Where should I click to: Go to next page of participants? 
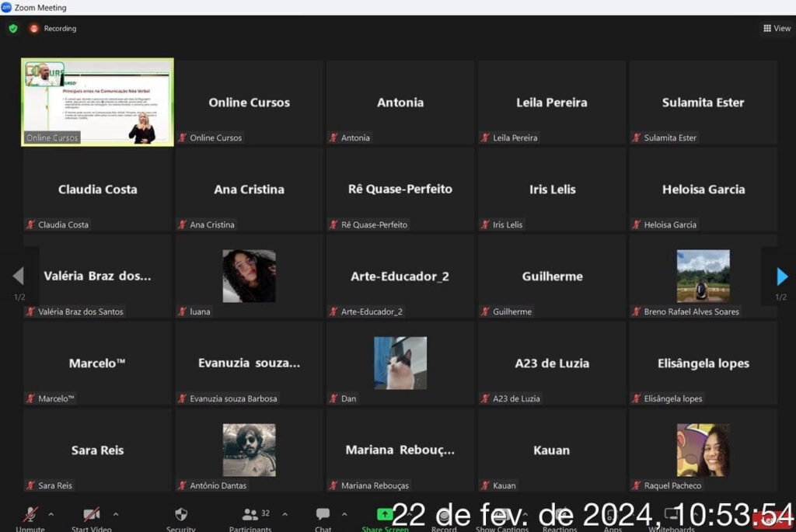[781, 276]
